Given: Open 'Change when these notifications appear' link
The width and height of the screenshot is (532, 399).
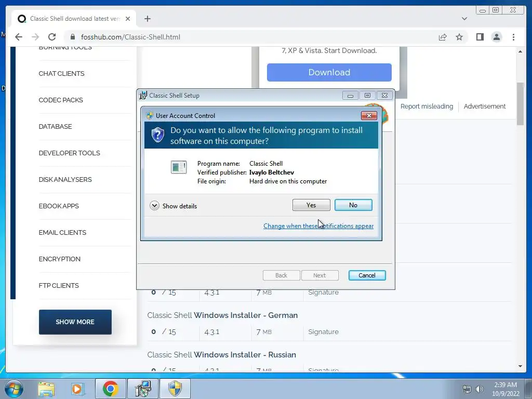Looking at the screenshot, I should (318, 226).
